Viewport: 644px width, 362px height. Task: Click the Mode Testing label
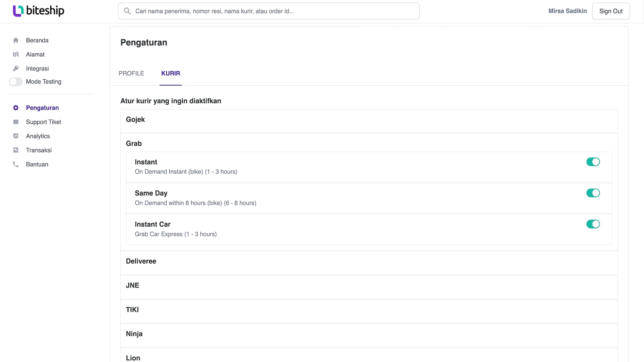pyautogui.click(x=43, y=82)
